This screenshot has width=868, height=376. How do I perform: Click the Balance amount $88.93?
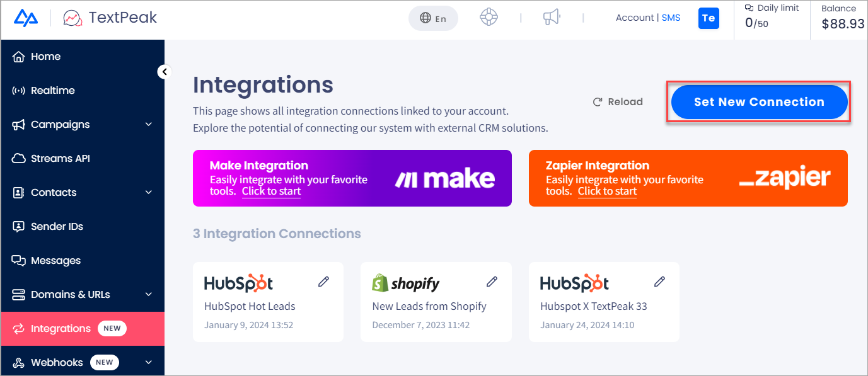click(843, 24)
